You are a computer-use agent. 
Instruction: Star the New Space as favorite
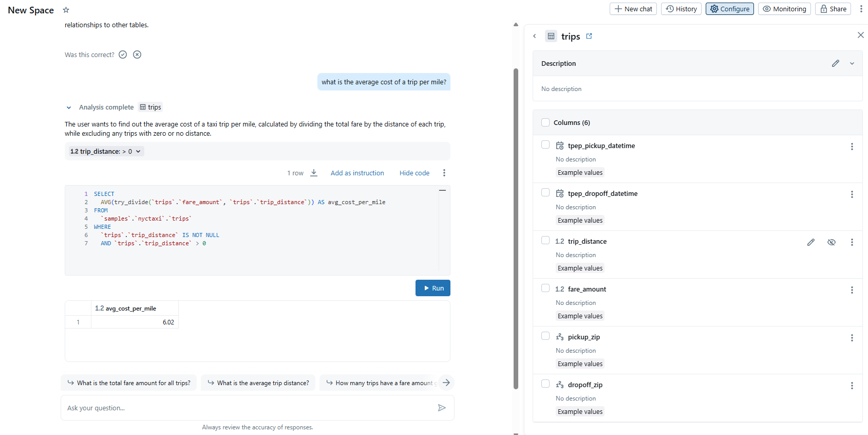tap(66, 10)
